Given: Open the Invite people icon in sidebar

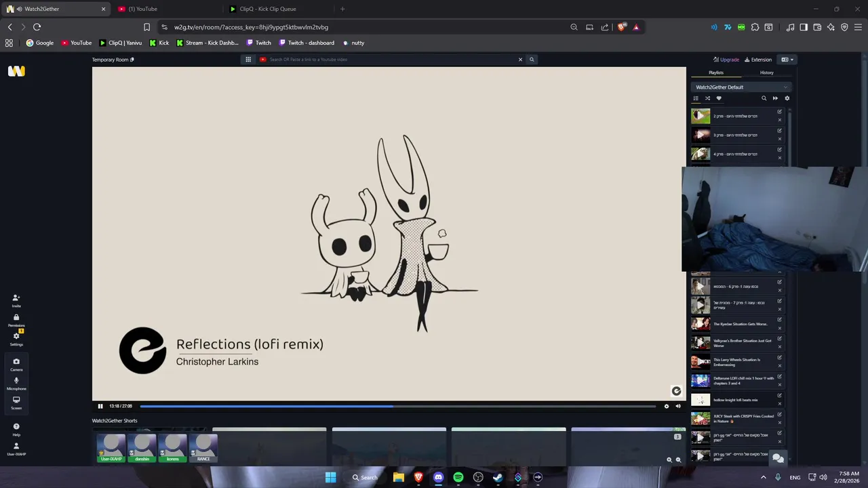Looking at the screenshot, I should [16, 300].
